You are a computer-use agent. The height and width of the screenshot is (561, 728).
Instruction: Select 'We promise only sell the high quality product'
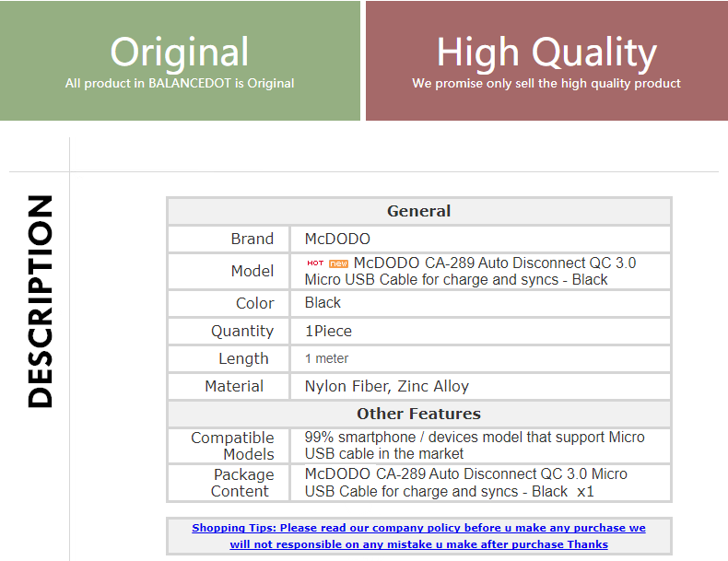[546, 84]
